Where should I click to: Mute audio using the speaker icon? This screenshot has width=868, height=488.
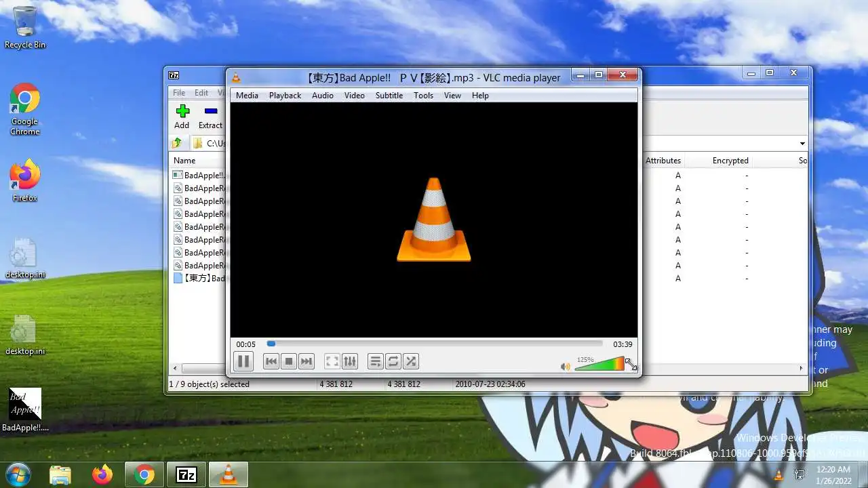tap(565, 367)
